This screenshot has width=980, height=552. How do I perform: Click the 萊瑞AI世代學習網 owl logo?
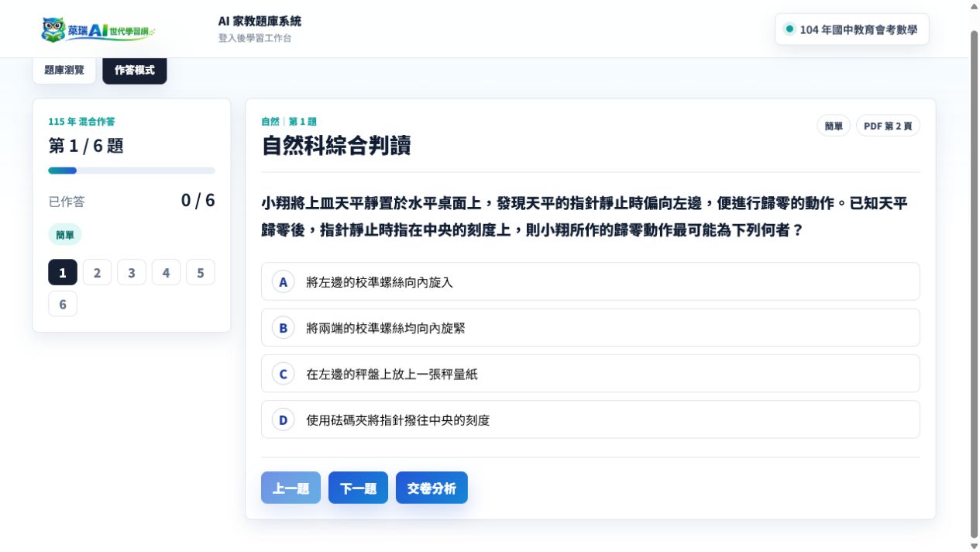[98, 29]
